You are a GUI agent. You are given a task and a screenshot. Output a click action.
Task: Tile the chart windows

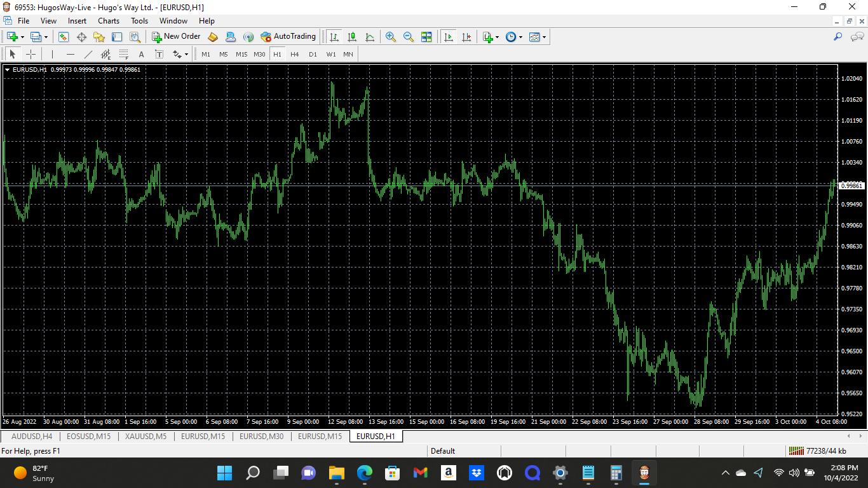tap(426, 37)
